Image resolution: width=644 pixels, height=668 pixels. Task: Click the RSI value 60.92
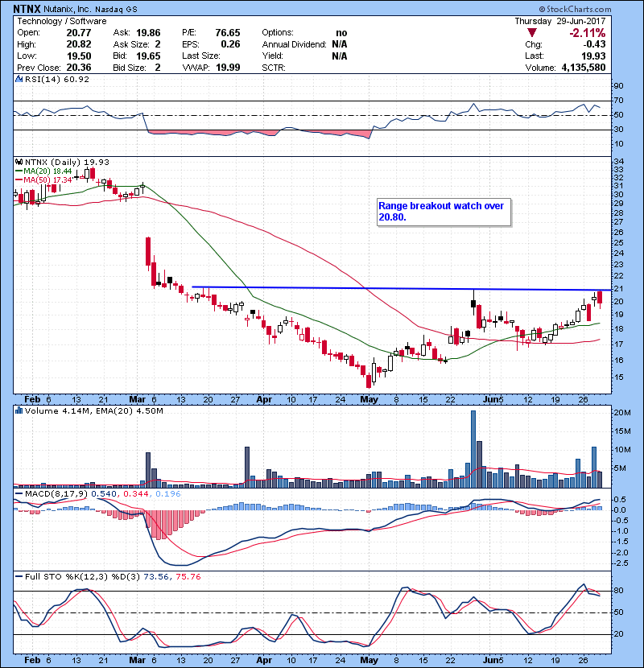pos(76,79)
